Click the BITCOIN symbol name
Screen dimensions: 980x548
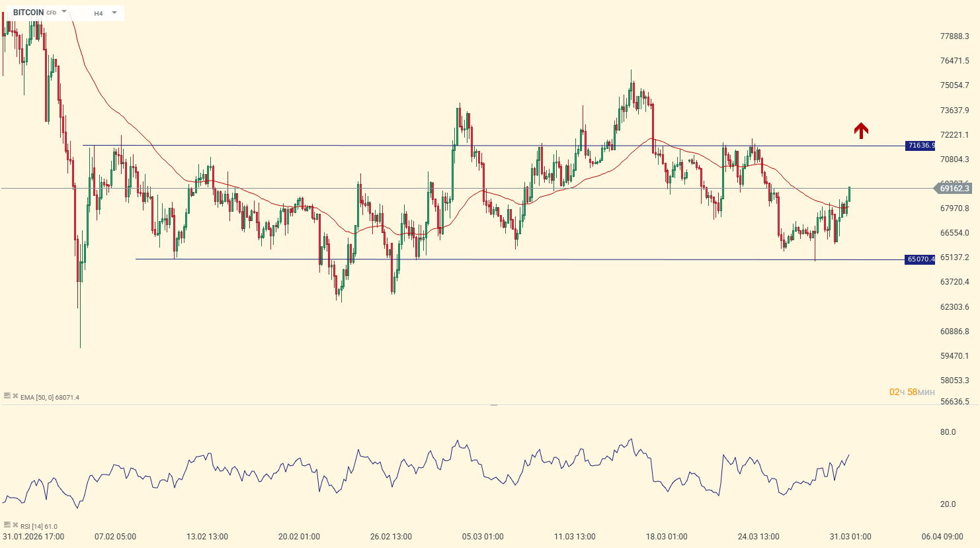(x=28, y=13)
